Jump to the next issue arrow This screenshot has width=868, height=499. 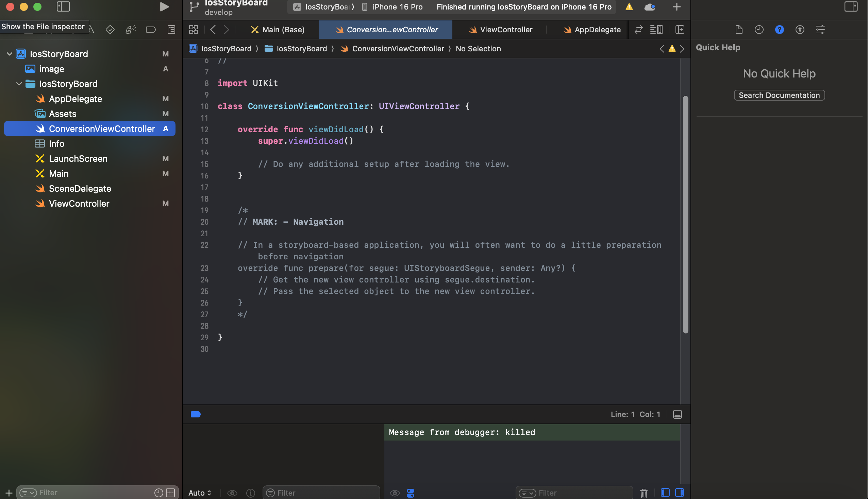[682, 49]
